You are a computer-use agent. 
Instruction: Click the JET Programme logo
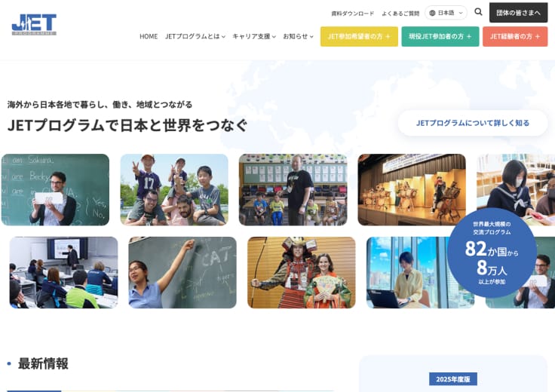tap(34, 24)
